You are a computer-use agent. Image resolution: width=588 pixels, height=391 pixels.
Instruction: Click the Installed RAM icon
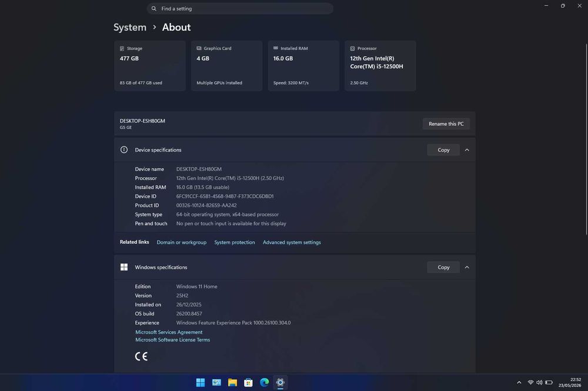click(x=276, y=48)
